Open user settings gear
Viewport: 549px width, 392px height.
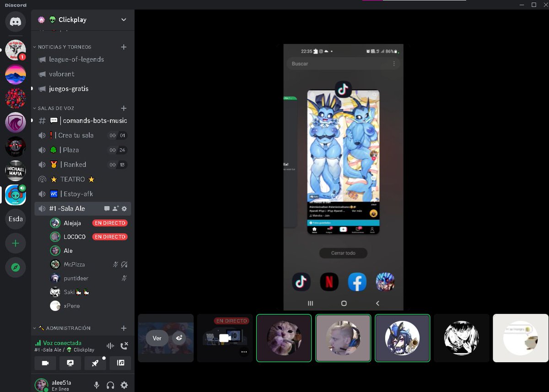[124, 385]
